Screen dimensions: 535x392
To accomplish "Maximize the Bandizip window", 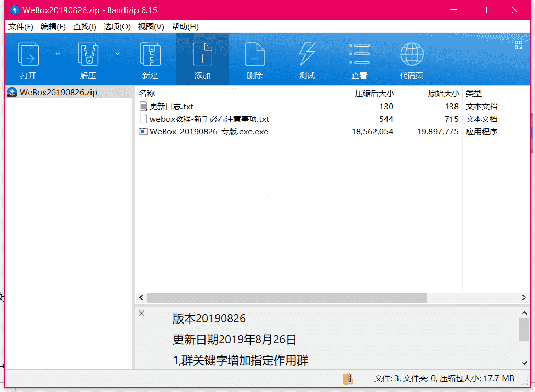I will (483, 10).
